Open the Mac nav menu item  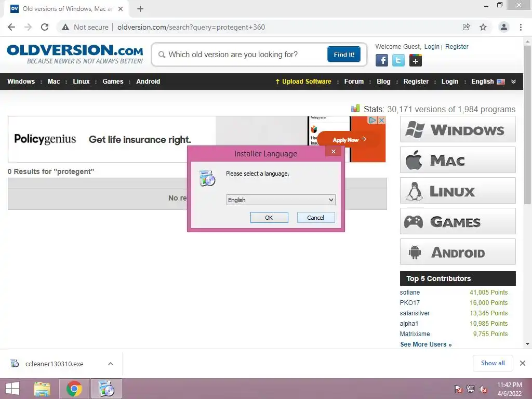coord(54,82)
